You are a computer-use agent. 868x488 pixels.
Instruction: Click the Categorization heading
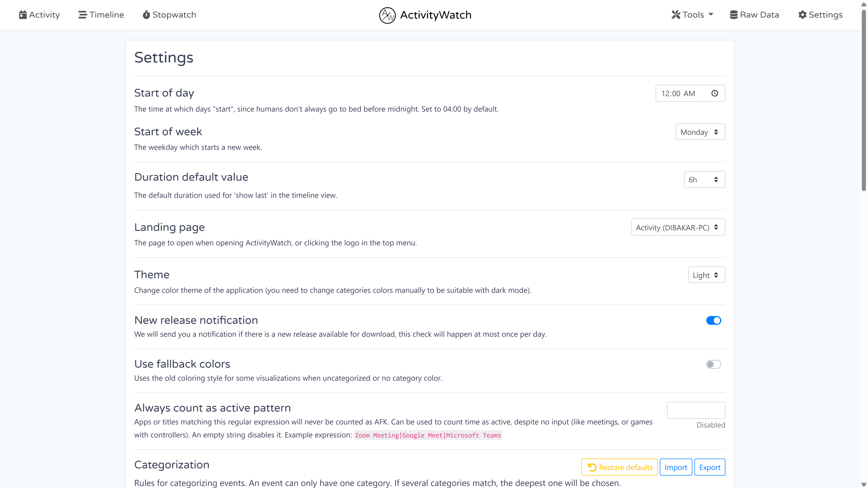point(172,465)
